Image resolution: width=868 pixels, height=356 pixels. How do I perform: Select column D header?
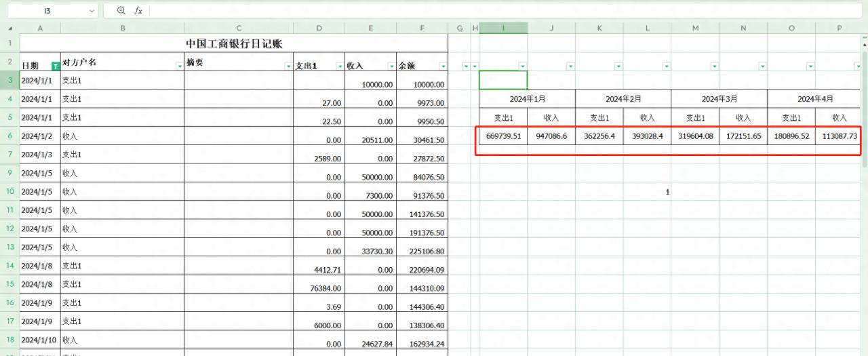click(x=319, y=28)
